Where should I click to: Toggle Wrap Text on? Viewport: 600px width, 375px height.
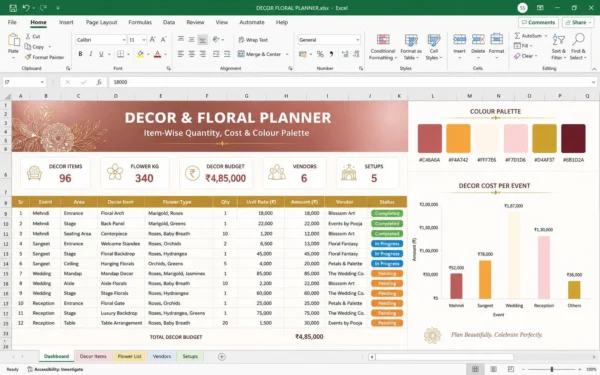point(253,40)
